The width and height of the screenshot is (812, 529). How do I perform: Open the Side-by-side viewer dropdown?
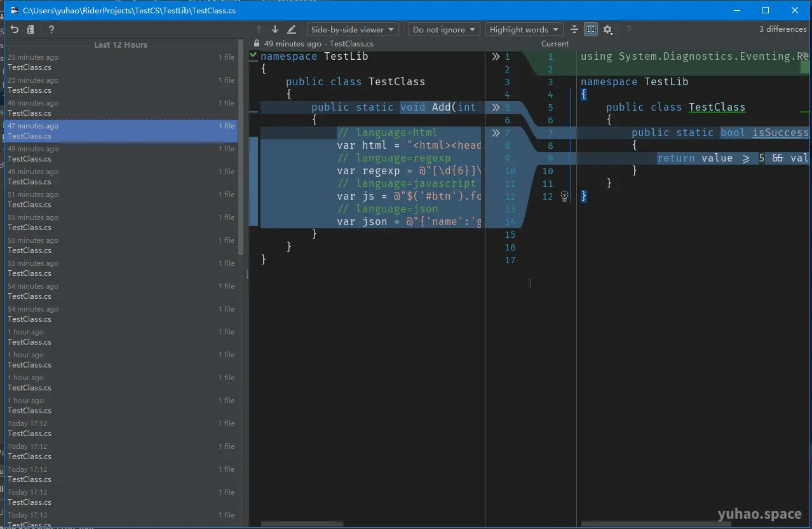click(352, 29)
